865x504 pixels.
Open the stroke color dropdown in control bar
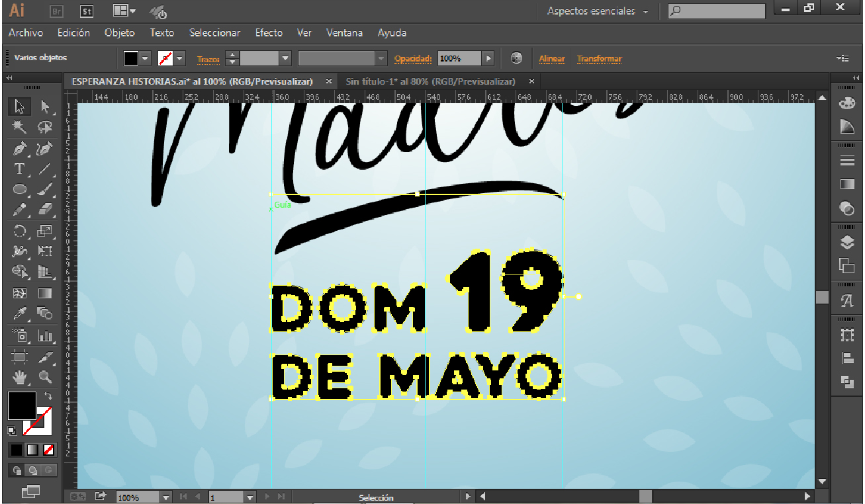(x=179, y=58)
